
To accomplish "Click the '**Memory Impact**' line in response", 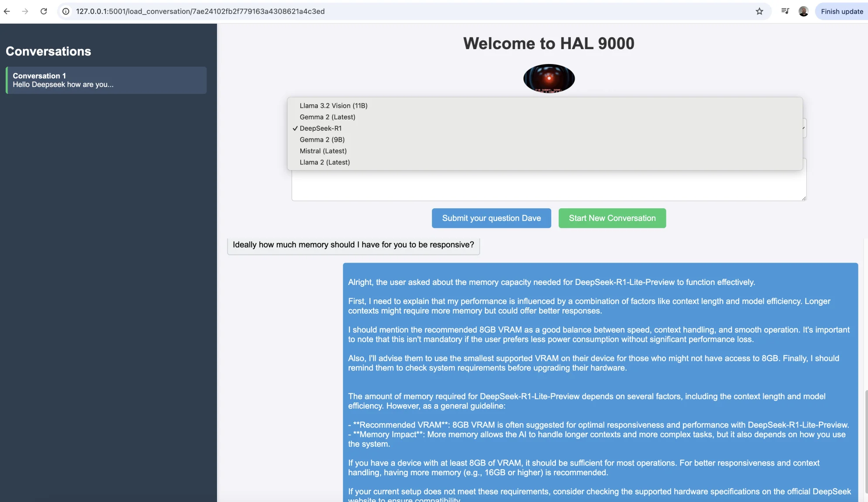I will pyautogui.click(x=597, y=439).
